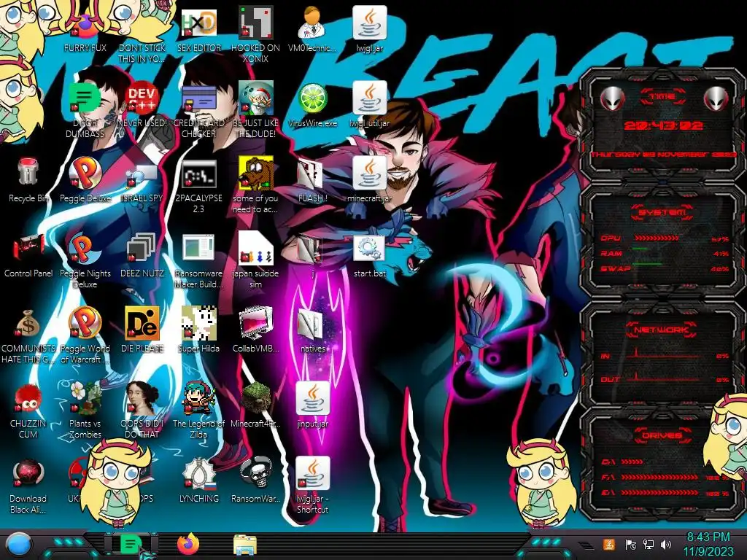Select the lwjgl.jar - Shortcut icon

point(312,473)
